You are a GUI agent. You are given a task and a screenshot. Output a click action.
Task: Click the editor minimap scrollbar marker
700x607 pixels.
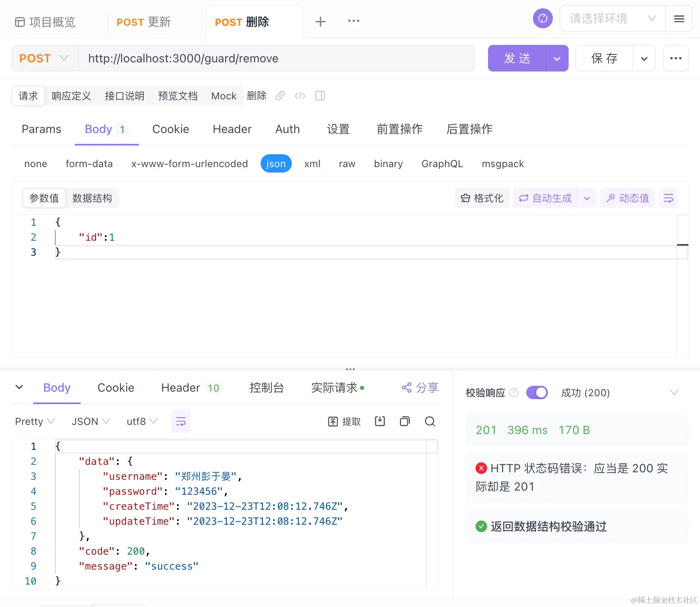pos(683,244)
